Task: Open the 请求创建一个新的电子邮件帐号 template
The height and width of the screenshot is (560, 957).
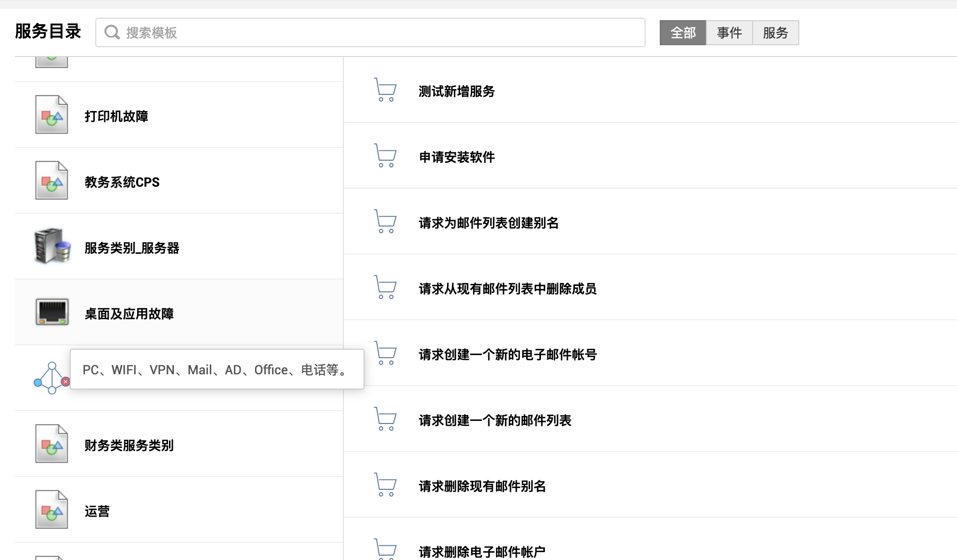Action: click(x=507, y=355)
